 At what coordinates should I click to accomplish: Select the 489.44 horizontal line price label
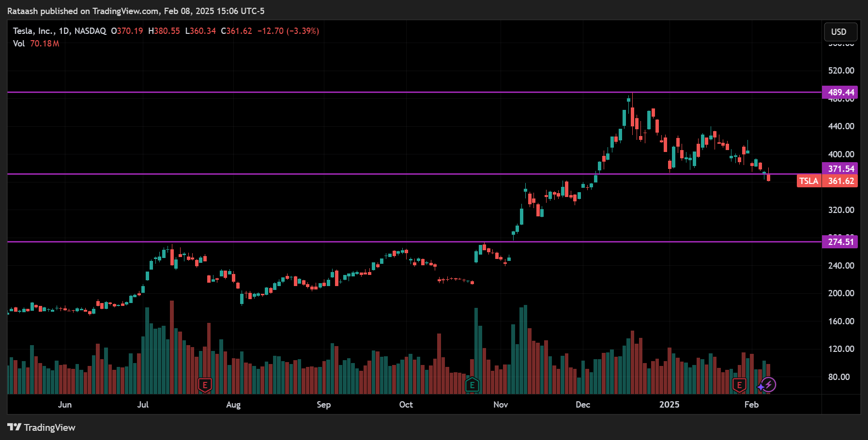coord(840,92)
